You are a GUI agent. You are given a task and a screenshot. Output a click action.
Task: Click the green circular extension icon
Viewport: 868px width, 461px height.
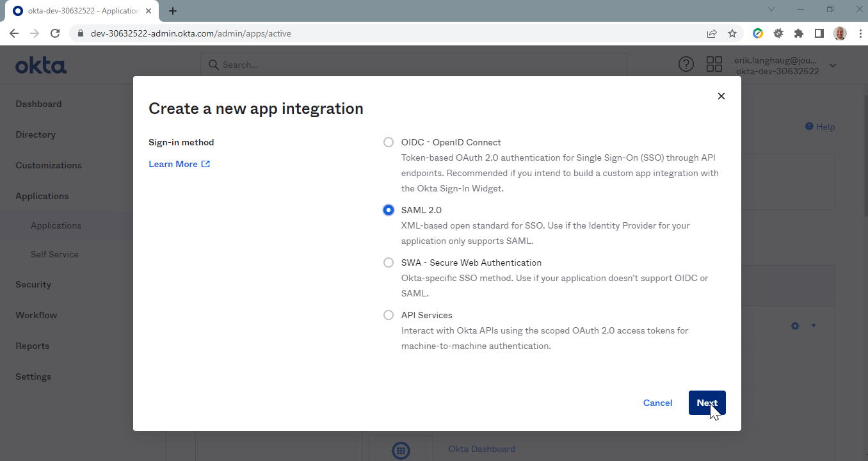click(x=758, y=33)
